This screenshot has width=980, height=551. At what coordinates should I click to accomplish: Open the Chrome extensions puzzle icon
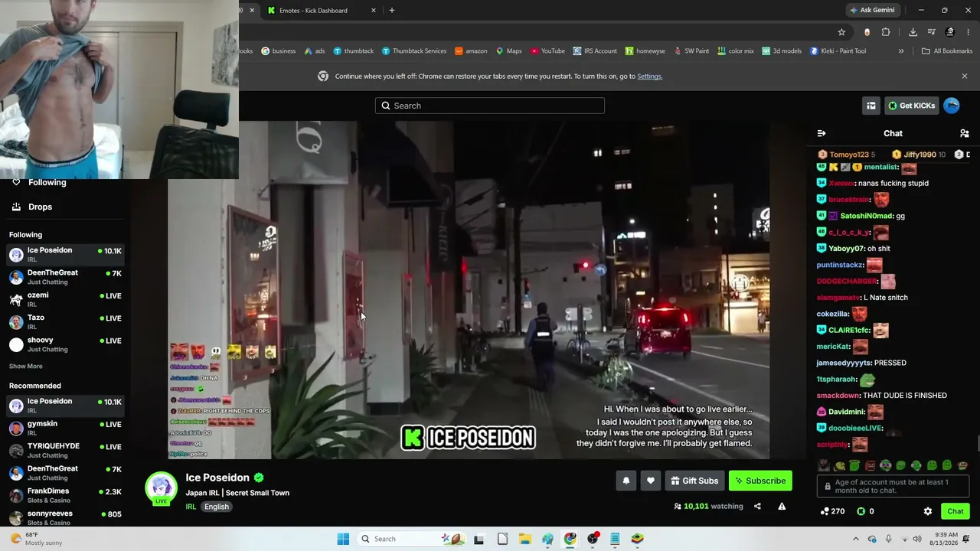pyautogui.click(x=886, y=32)
